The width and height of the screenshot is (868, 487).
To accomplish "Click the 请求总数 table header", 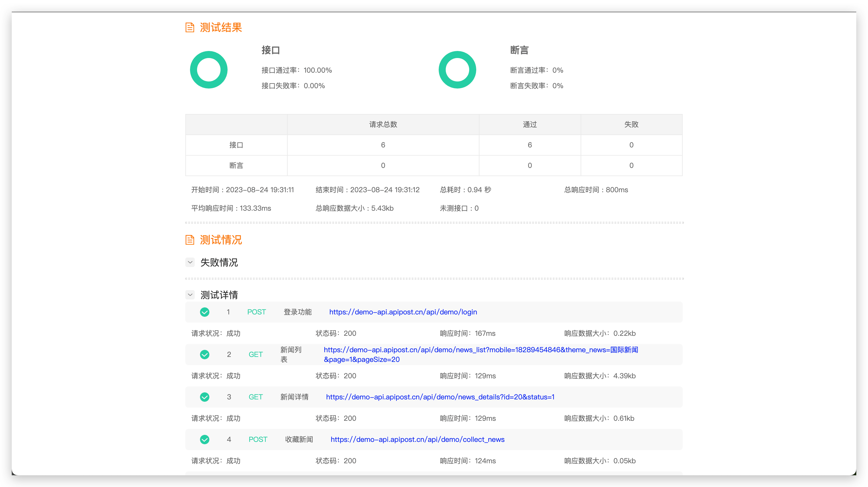I will point(383,125).
